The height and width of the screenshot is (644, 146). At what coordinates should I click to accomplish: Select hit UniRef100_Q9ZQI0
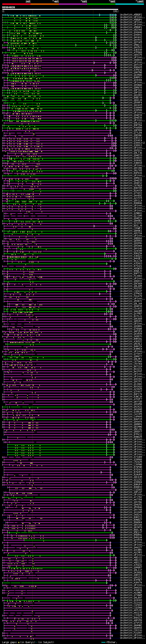(x=131, y=151)
